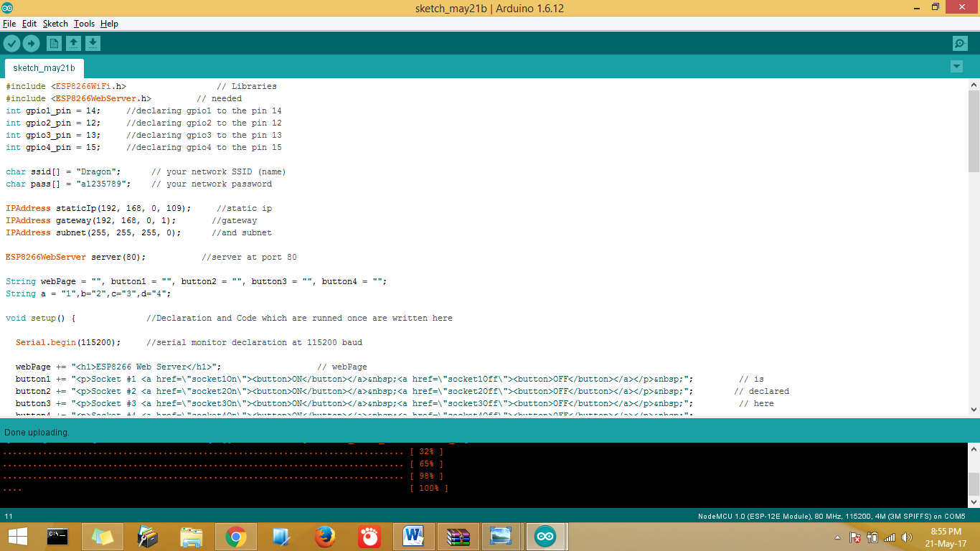
Task: Click the Arduino taskbar icon
Action: click(x=546, y=536)
